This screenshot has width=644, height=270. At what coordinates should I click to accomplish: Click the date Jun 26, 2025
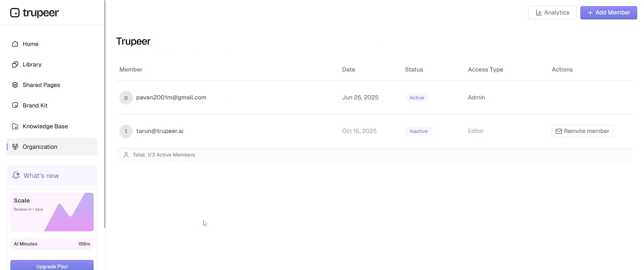pyautogui.click(x=360, y=97)
